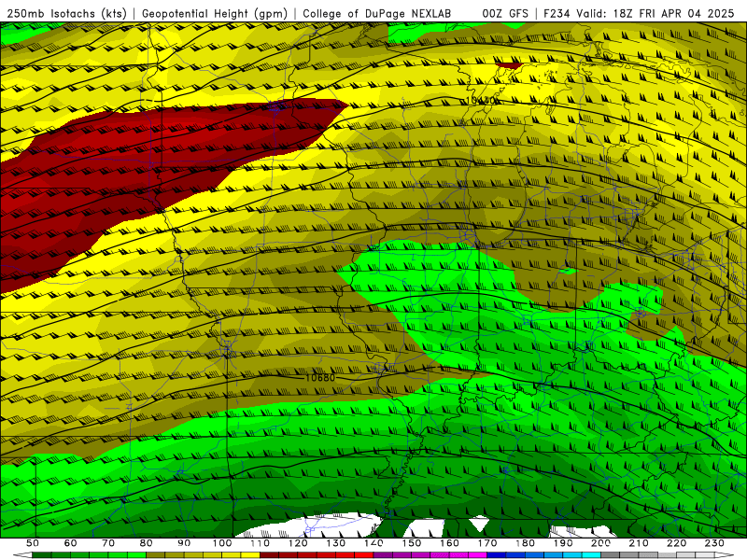
Task: Click the 100 value on the color scale
Action: click(222, 543)
